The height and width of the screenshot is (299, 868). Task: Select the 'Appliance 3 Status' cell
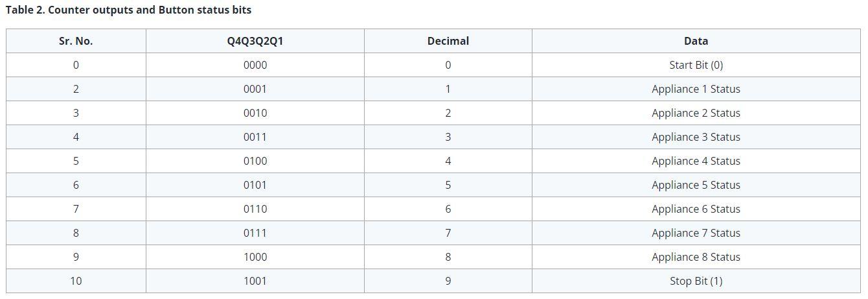(696, 137)
